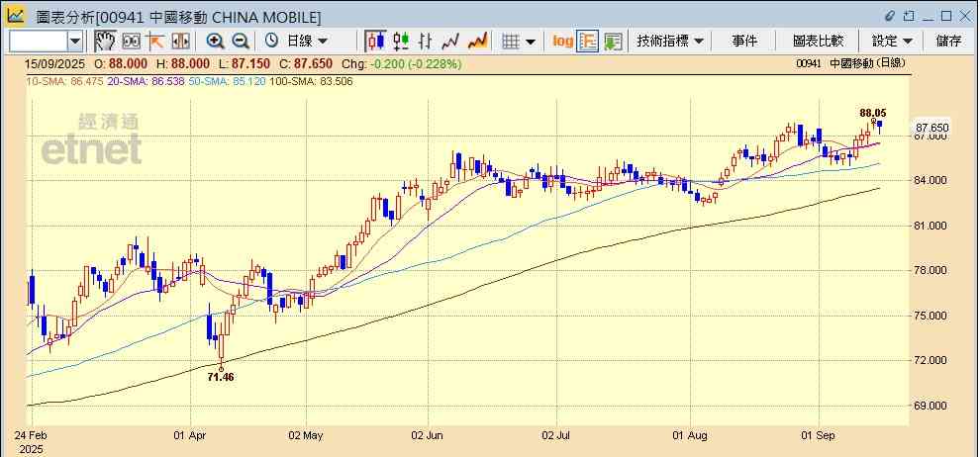Click the 02 Jun date axis label
980x457 pixels.
[428, 435]
